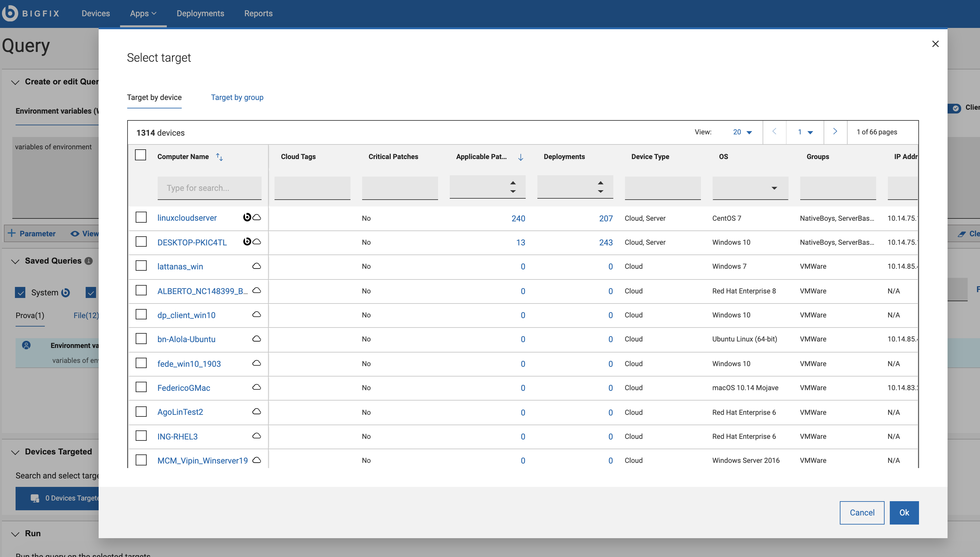Click the cloud icon next to FedericGMac
980x557 pixels.
[256, 387]
